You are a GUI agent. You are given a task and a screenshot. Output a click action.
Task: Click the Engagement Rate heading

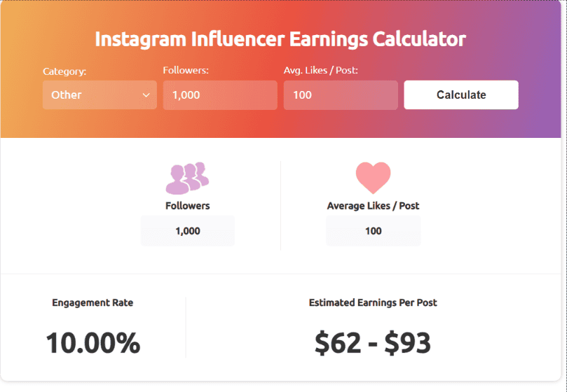[93, 303]
